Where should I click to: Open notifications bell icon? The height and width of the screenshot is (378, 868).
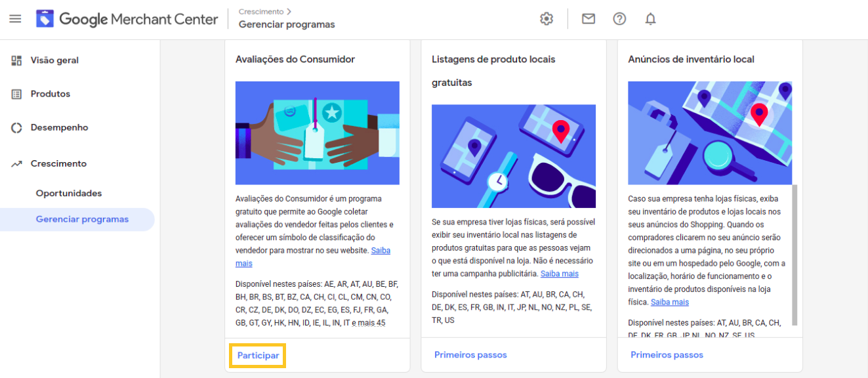click(650, 19)
